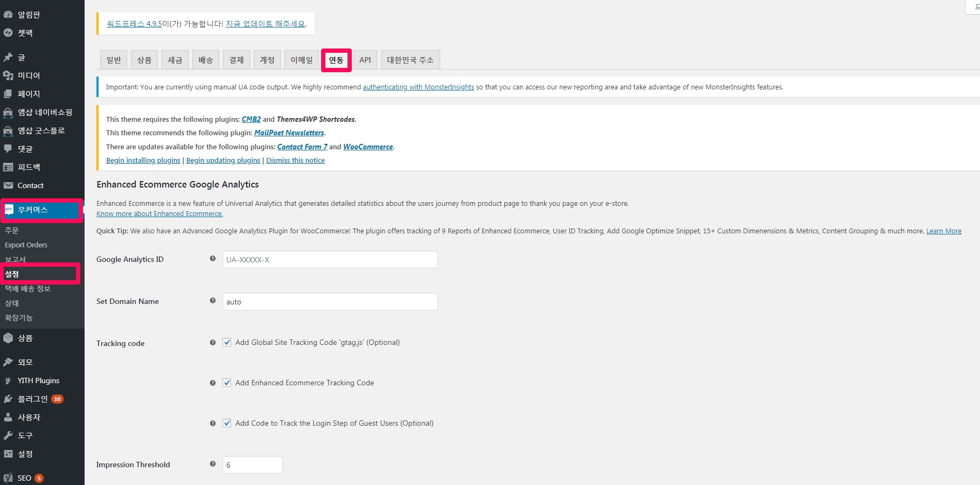Click the 상품 products box icon
The height and width of the screenshot is (485, 980).
(8, 338)
